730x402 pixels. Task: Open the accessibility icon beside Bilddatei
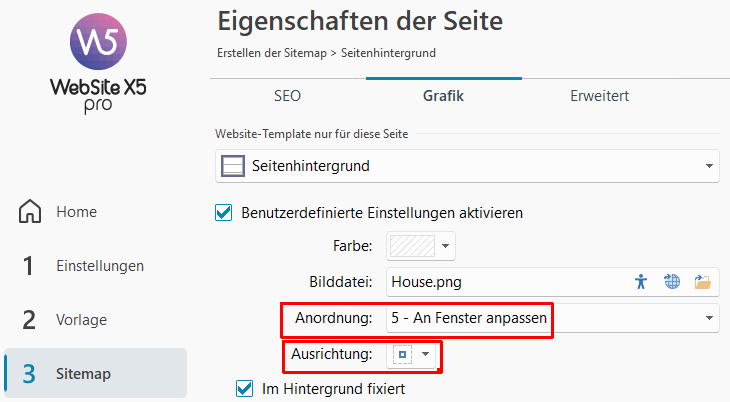pos(642,282)
